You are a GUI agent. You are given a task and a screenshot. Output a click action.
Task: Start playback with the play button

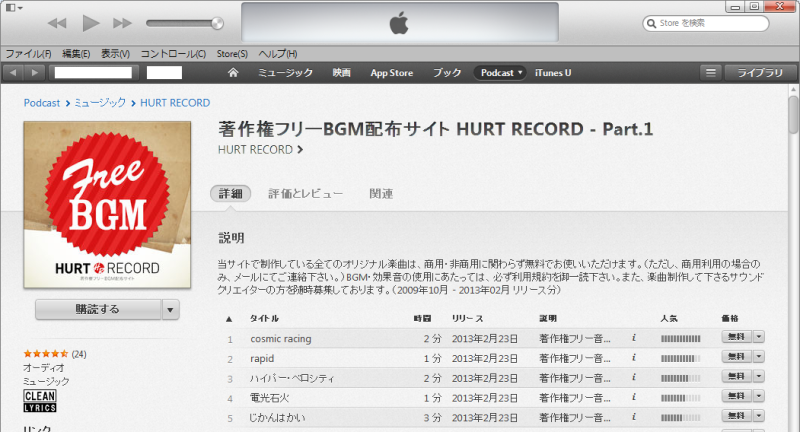(91, 23)
